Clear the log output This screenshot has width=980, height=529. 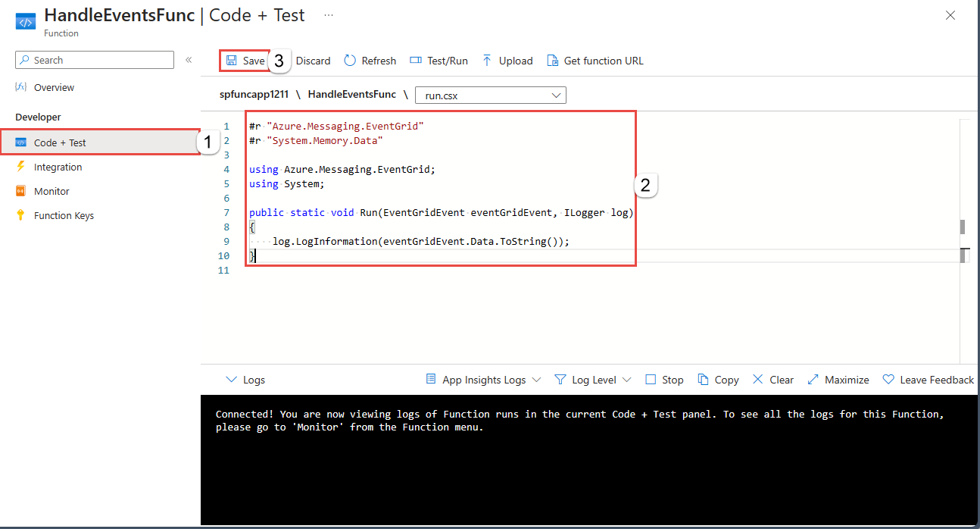[x=772, y=380]
